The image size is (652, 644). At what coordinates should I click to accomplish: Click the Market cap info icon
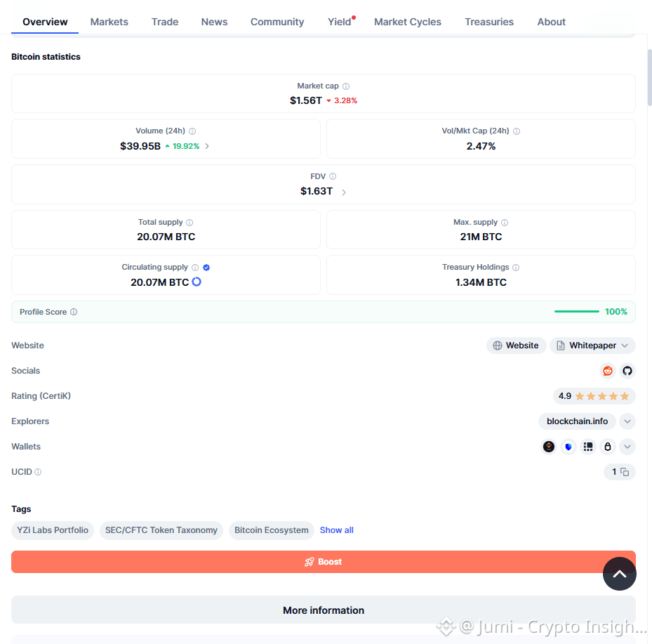346,86
